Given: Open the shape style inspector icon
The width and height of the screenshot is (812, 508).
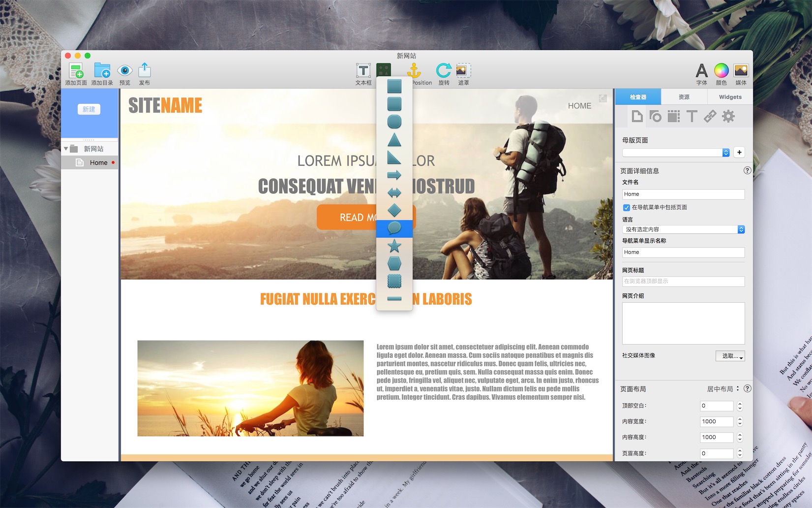Looking at the screenshot, I should (x=655, y=116).
